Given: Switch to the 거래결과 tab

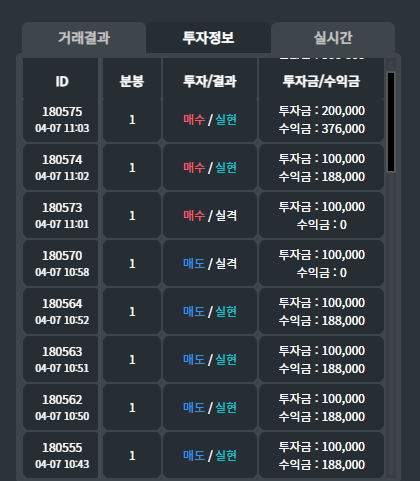Looking at the screenshot, I should pos(84,37).
